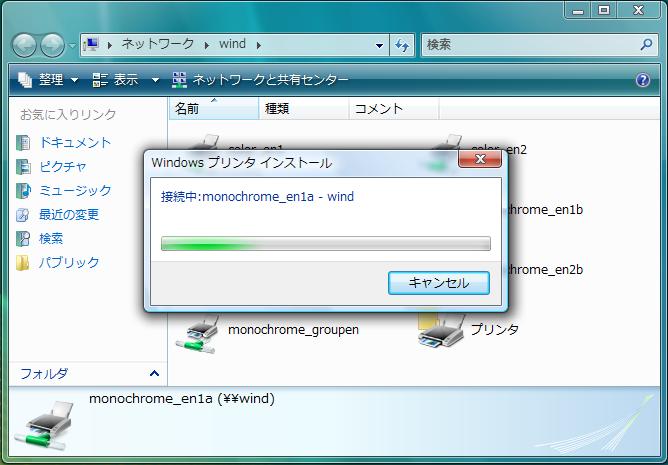Open ネットワークと共有センター
The height and width of the screenshot is (465, 668).
tap(260, 80)
